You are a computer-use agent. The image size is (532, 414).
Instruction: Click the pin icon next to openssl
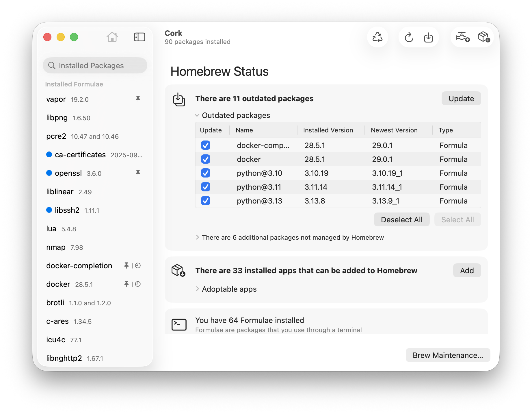point(138,173)
